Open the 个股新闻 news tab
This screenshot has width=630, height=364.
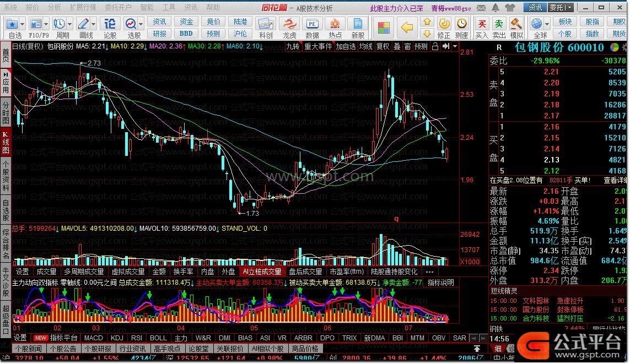(29, 349)
